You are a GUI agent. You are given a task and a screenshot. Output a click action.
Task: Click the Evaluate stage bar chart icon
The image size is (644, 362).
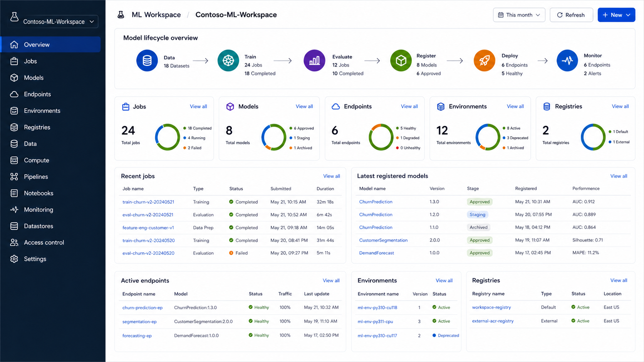coord(314,61)
